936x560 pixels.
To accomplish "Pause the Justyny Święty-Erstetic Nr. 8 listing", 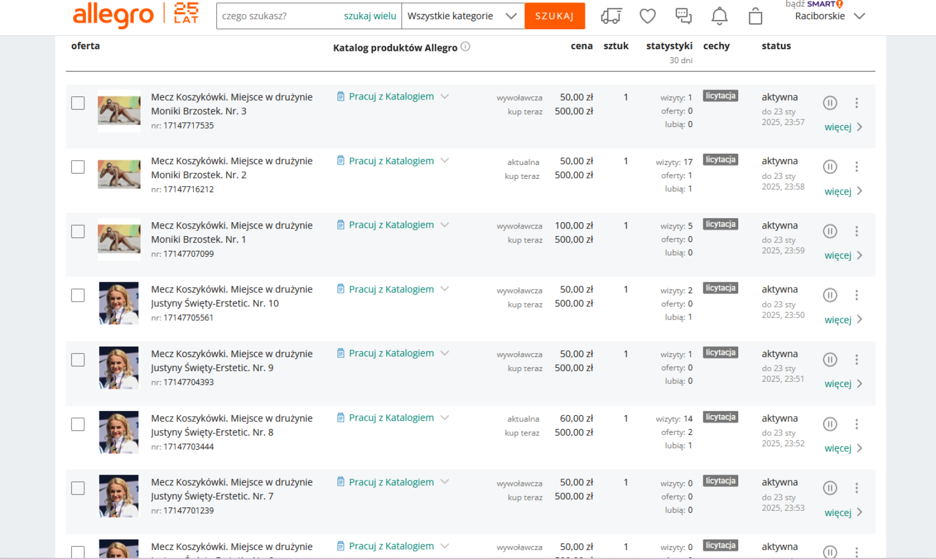I will (830, 424).
